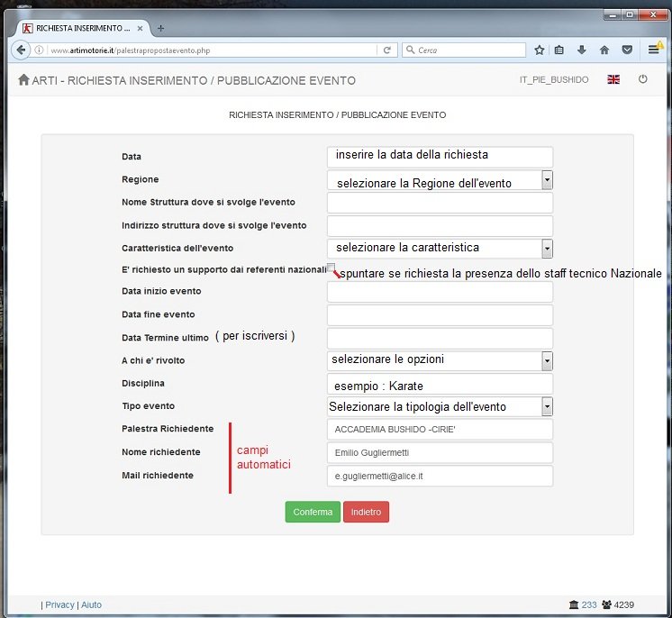Open the Firefox hamburger menu
This screenshot has width=672, height=618.
point(654,50)
